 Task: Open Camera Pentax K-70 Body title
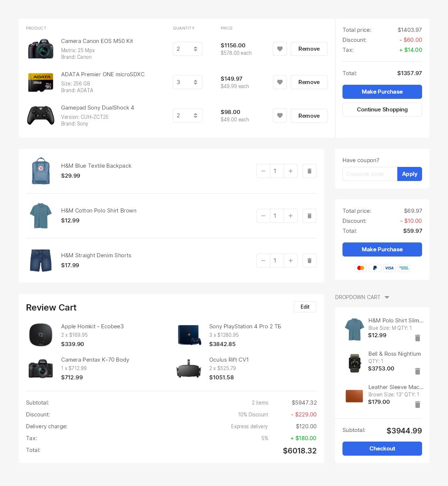95,360
